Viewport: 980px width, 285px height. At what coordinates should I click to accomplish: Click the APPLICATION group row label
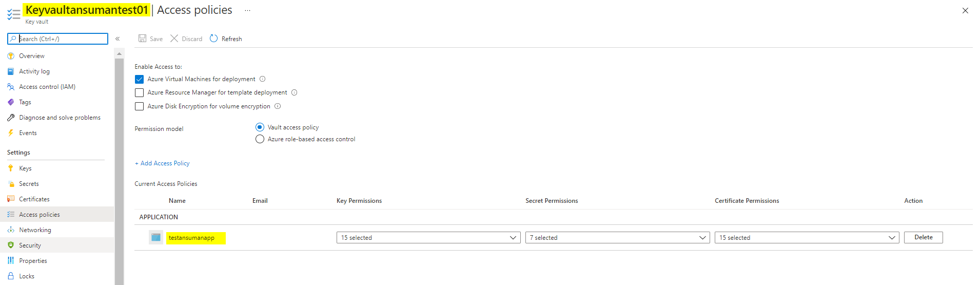click(159, 217)
